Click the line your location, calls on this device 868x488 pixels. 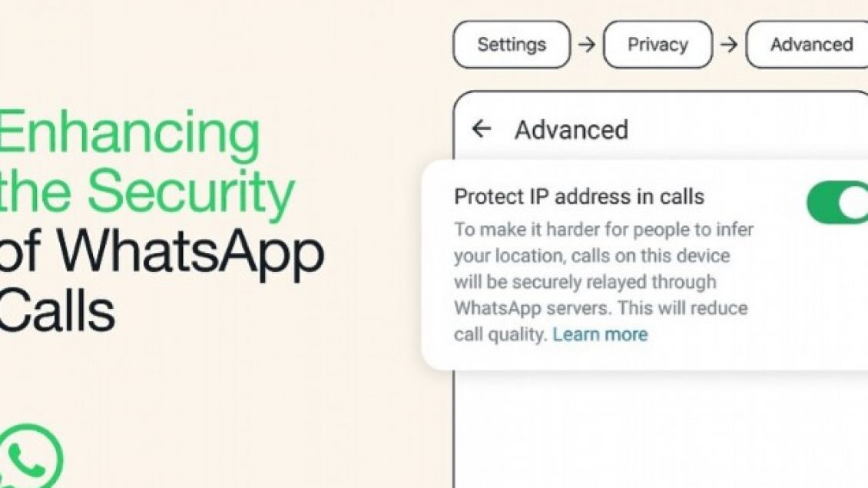(x=591, y=256)
